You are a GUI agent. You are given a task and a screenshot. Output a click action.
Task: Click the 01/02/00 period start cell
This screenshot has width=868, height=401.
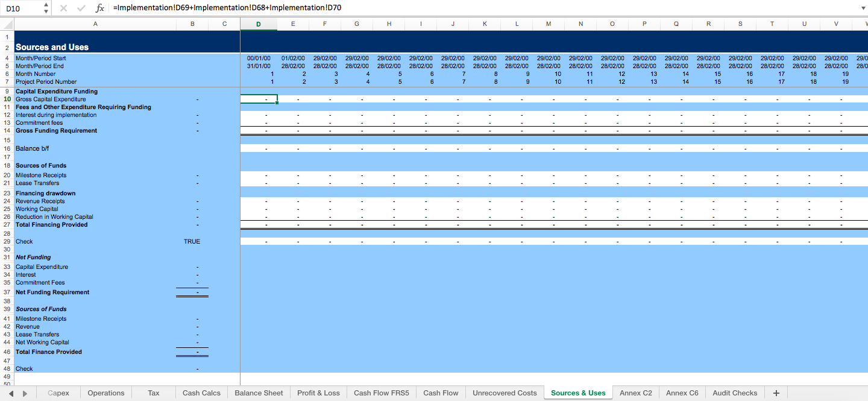point(293,58)
